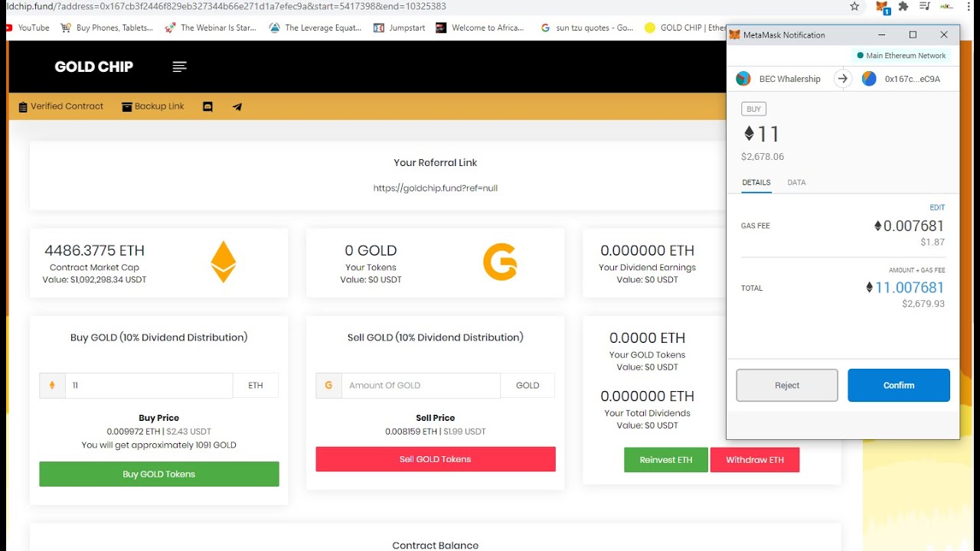Click the BUY tag in MetaMask
Screen dimensions: 980x551
[x=754, y=109]
